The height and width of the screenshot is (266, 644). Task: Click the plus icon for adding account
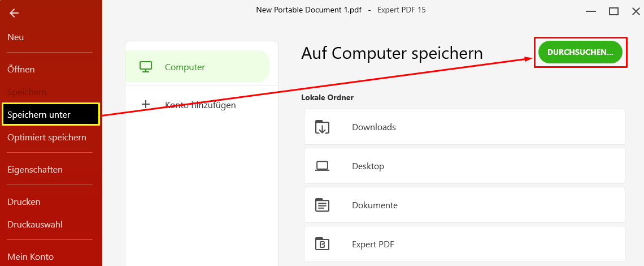pyautogui.click(x=146, y=105)
